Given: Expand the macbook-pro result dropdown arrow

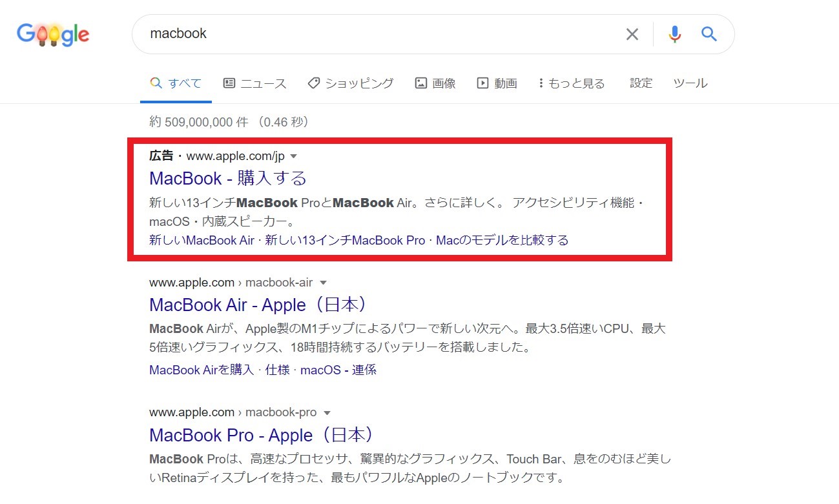Looking at the screenshot, I should (327, 412).
